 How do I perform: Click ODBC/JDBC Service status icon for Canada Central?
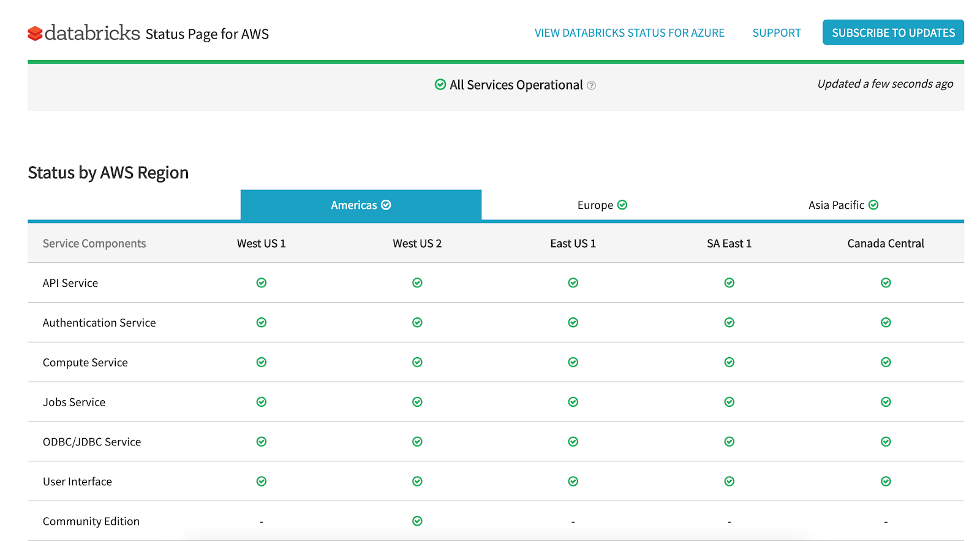(886, 442)
